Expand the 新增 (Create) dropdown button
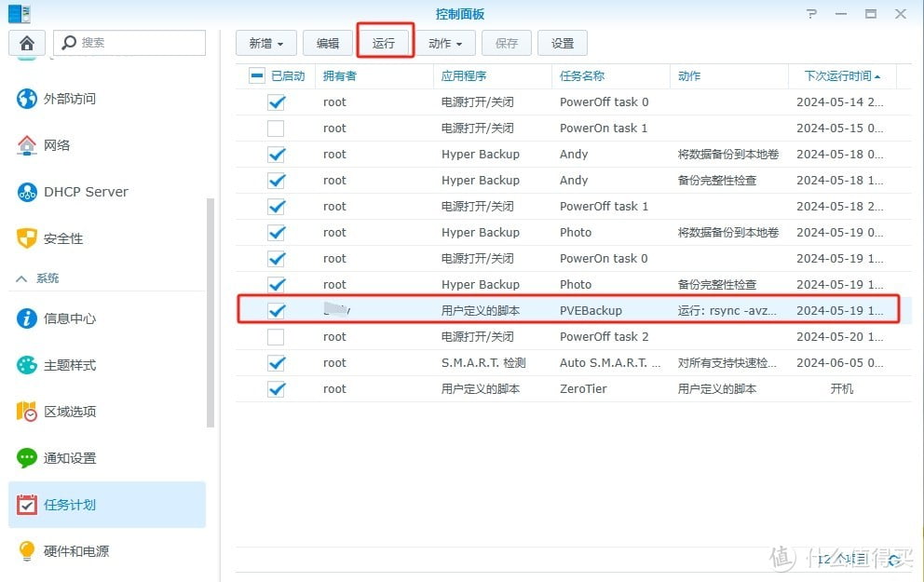Screen dimensions: 924x582 coord(266,43)
